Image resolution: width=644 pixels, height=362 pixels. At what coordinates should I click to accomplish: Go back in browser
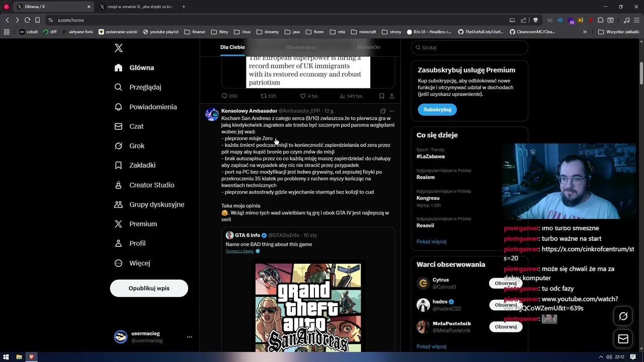7,20
